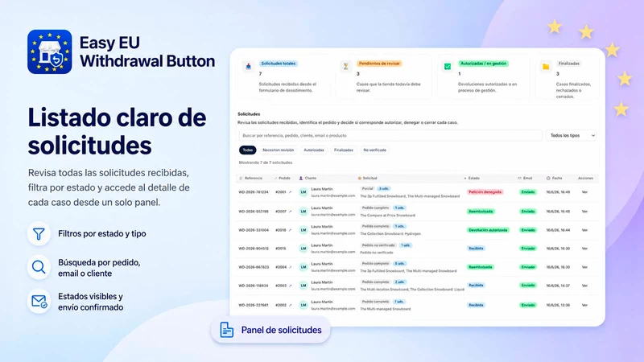Open external link icon next to order #2010
This screenshot has height=362, width=644.
291,230
